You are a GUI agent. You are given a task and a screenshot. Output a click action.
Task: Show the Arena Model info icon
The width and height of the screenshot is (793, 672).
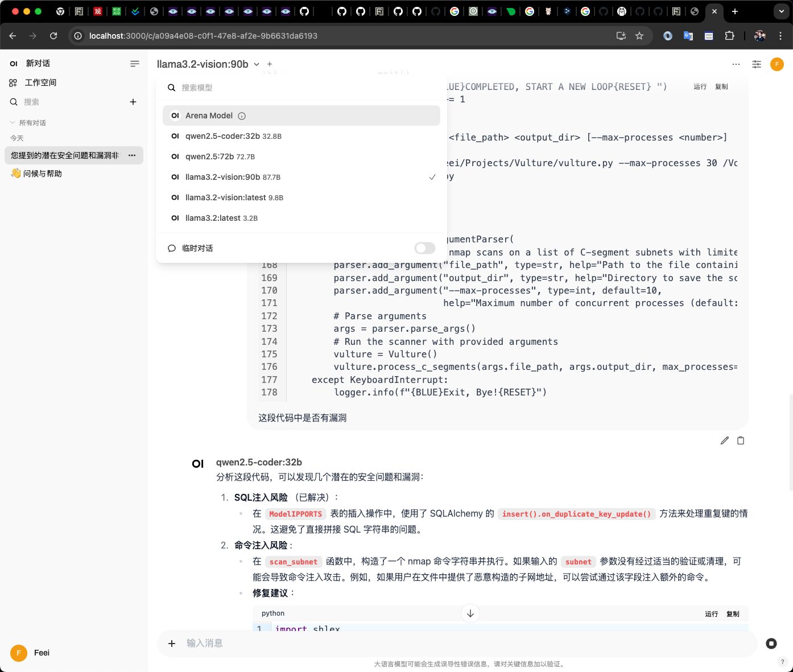coord(242,116)
